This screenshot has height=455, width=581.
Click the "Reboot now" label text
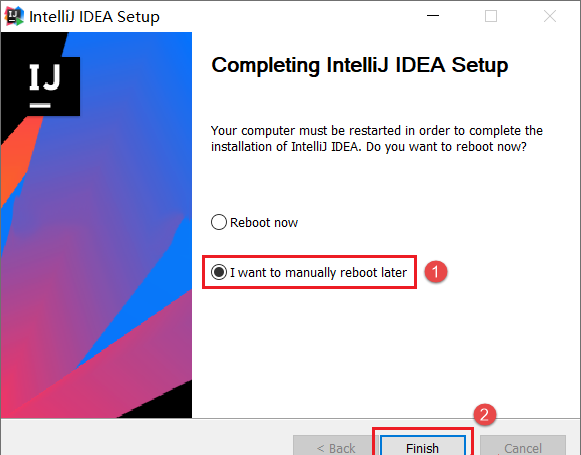pos(264,223)
